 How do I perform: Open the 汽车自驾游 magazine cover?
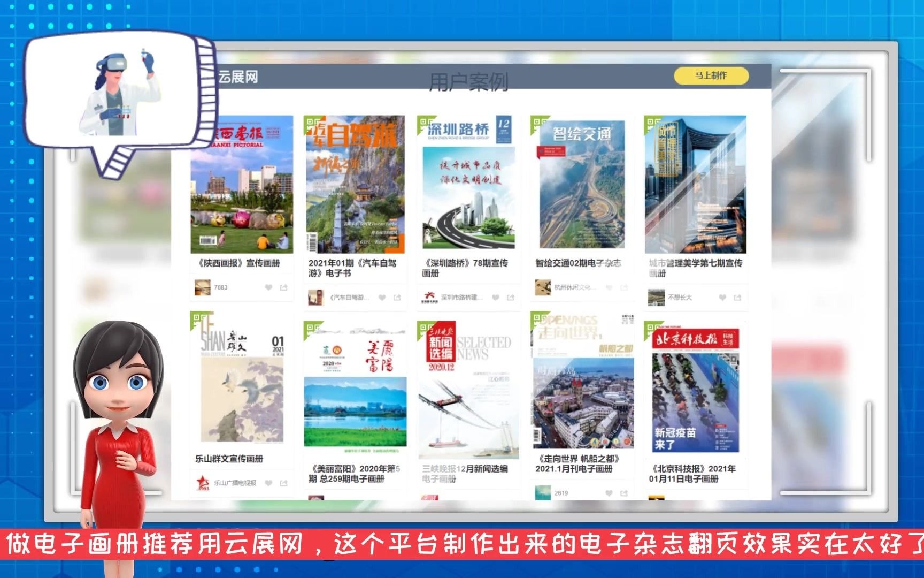(355, 184)
